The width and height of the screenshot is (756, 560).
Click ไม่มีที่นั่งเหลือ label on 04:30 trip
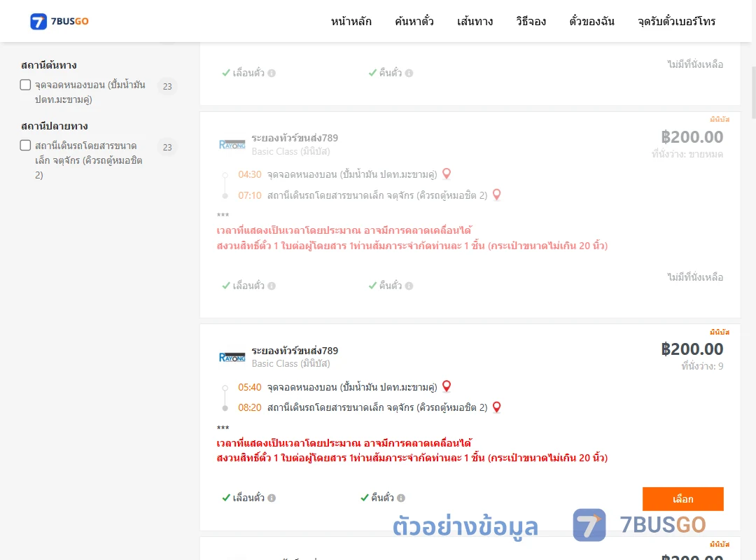[695, 277]
